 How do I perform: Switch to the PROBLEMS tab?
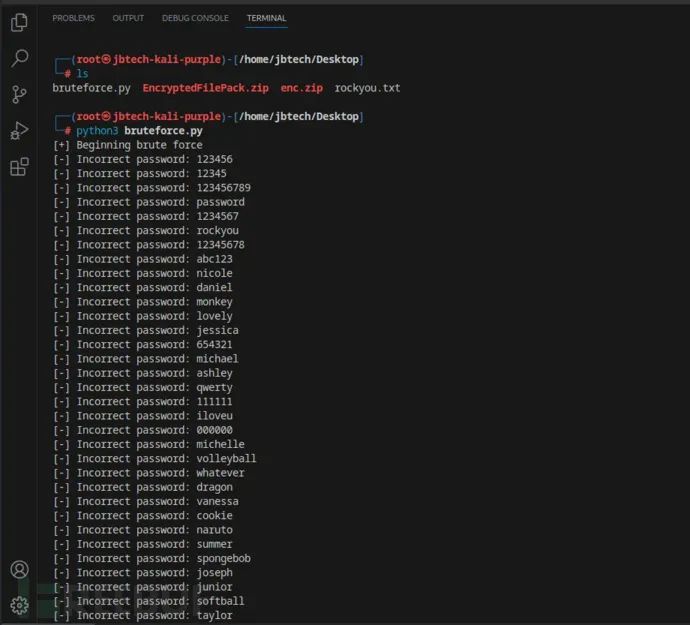73,18
